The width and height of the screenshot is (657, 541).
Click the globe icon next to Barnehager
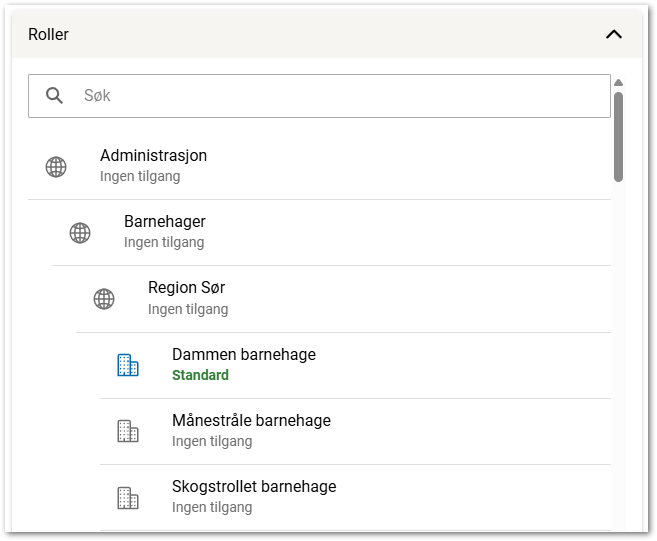coord(80,233)
